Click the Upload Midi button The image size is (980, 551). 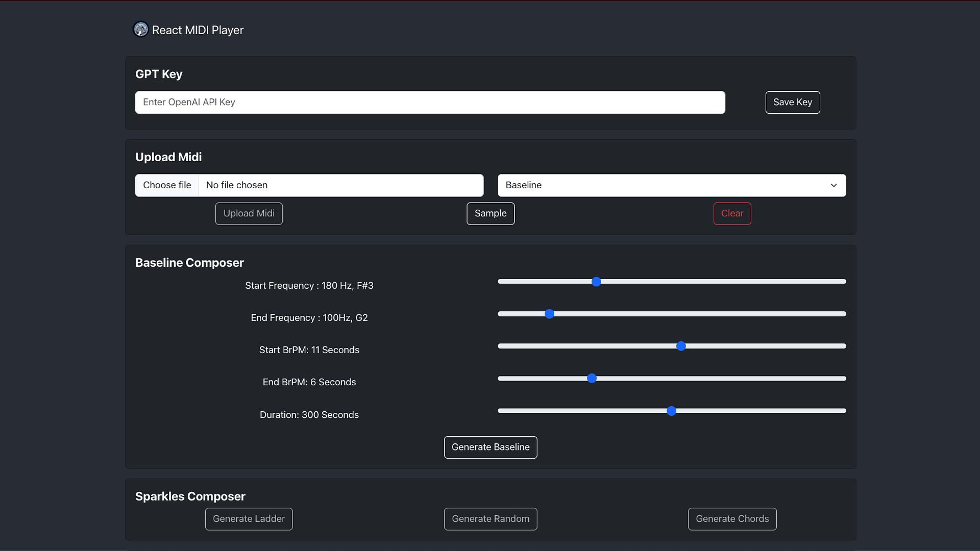coord(249,213)
